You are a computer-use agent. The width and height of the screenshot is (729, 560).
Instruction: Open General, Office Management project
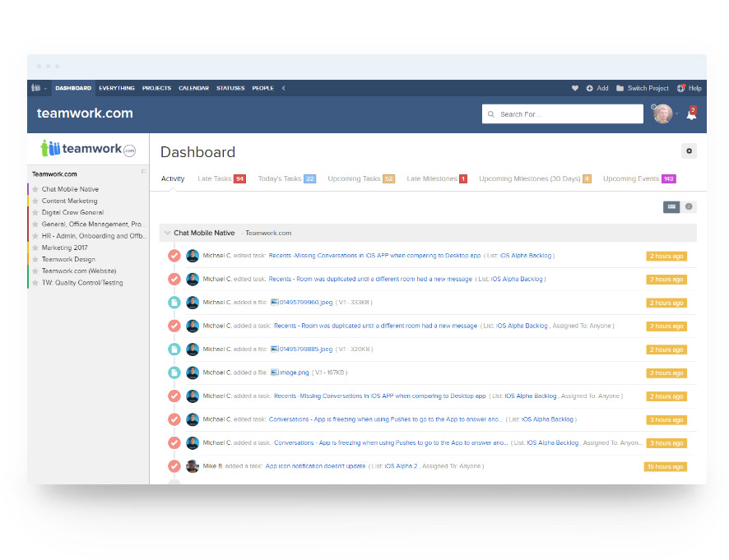point(94,224)
